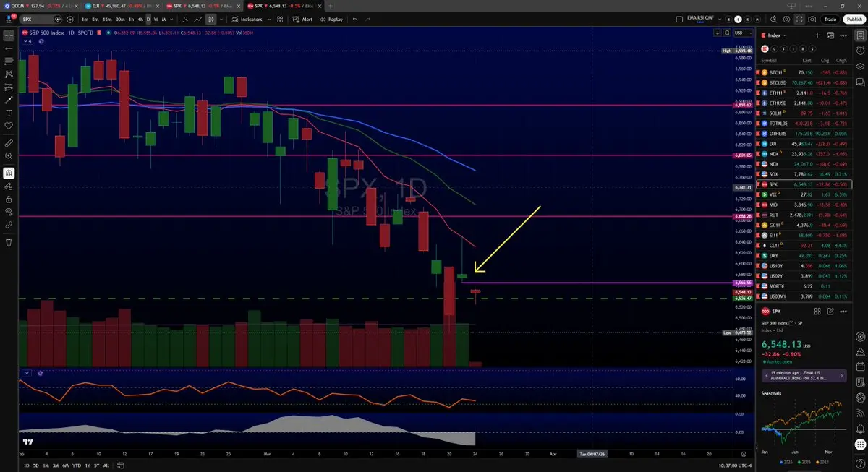Collapse the indicator legend showing 4
The width and height of the screenshot is (868, 472).
[26, 41]
